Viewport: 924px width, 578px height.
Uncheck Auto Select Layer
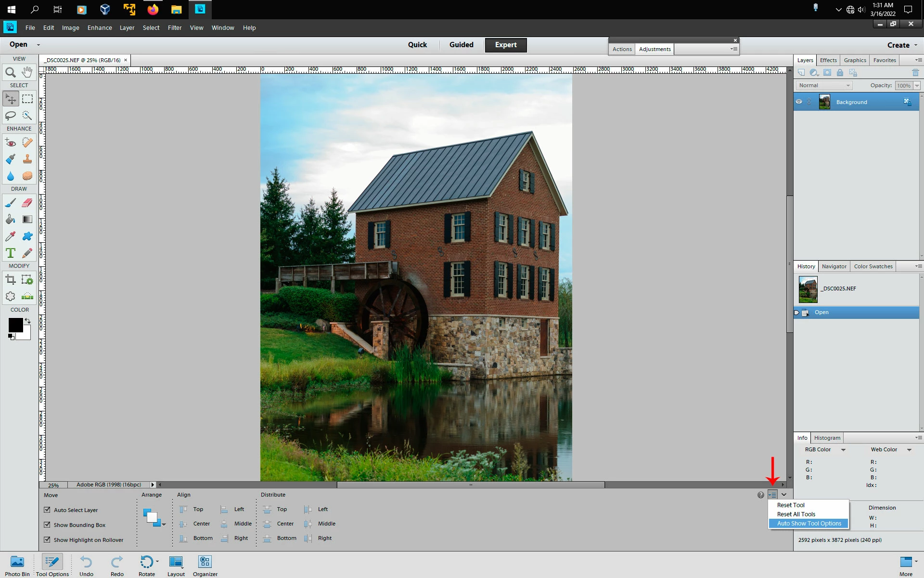tap(47, 510)
